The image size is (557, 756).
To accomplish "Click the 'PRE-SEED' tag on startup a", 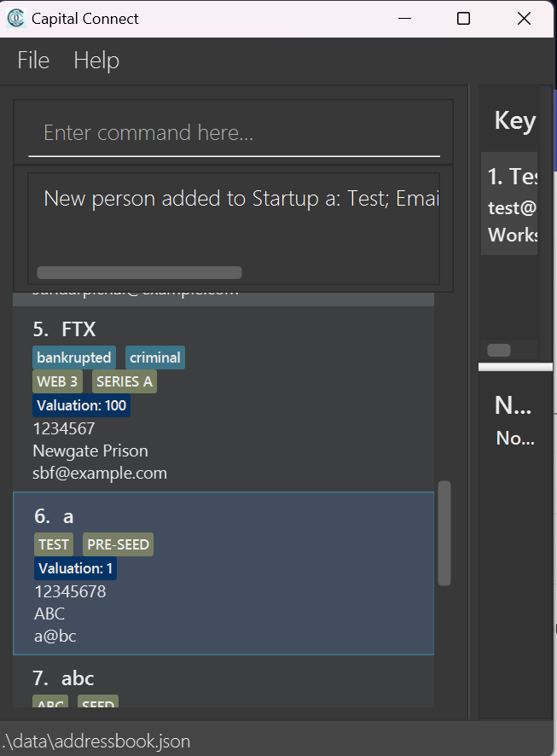I will pos(118,544).
